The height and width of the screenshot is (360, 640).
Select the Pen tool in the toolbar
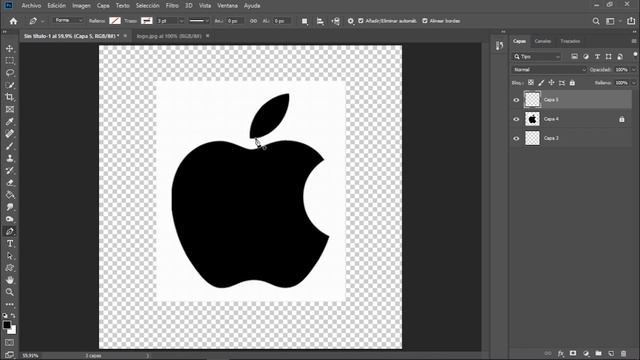click(10, 231)
